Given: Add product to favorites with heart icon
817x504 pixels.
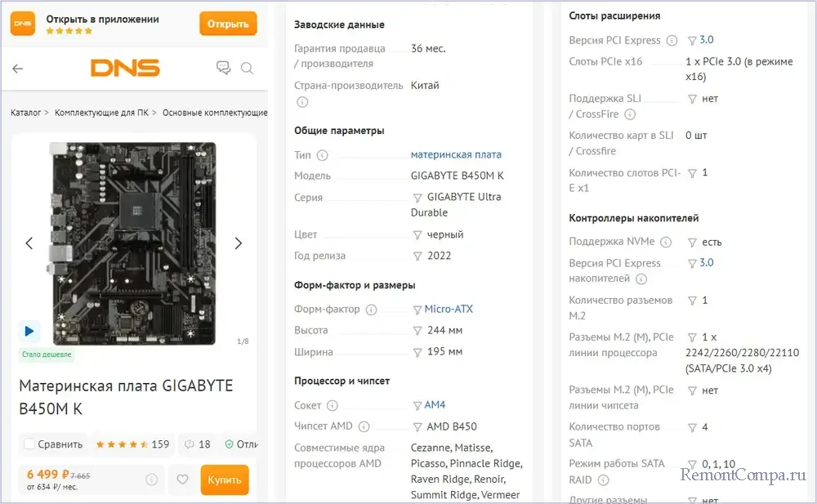Looking at the screenshot, I should point(183,480).
